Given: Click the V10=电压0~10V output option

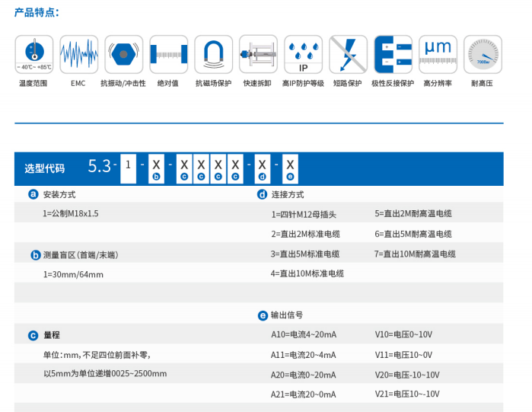Looking at the screenshot, I should click(x=403, y=334).
